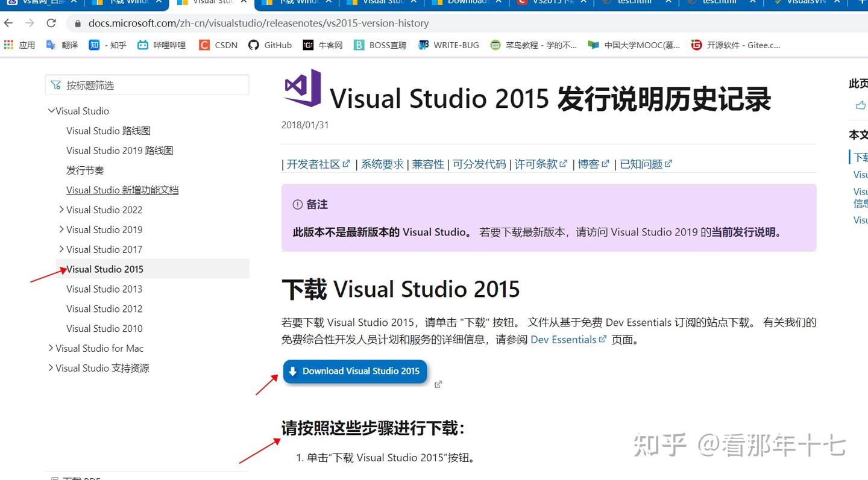
Task: Click the Download Visual Studio 2015 button
Action: tap(354, 372)
